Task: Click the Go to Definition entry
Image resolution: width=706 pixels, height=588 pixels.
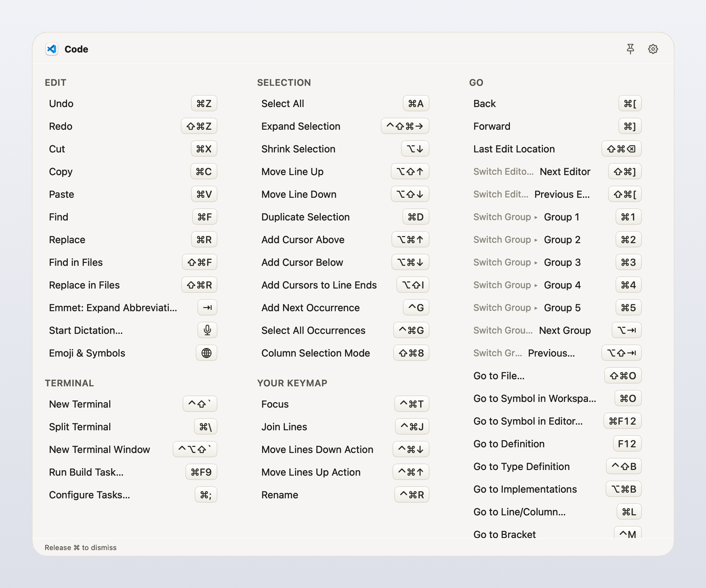Action: [556, 444]
